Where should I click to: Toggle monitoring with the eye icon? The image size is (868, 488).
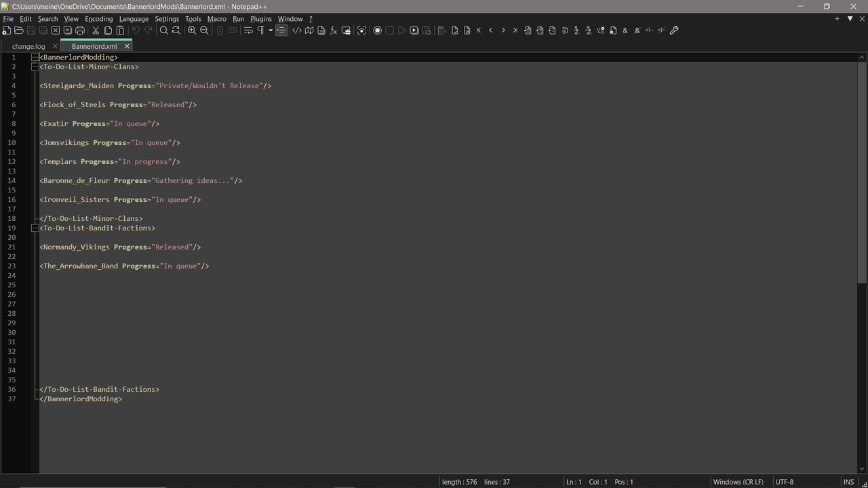tap(361, 30)
